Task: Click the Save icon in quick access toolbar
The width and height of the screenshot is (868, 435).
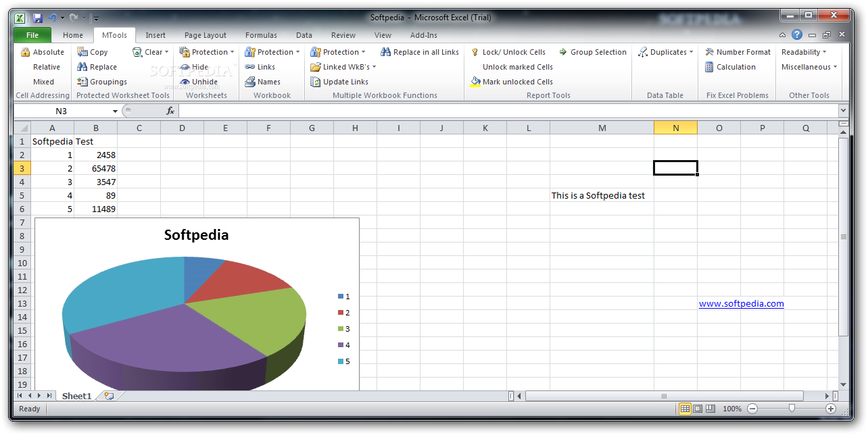Action: [x=38, y=18]
